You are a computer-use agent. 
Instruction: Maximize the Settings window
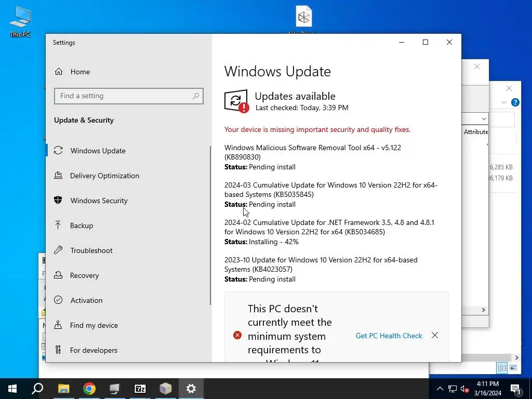(425, 42)
